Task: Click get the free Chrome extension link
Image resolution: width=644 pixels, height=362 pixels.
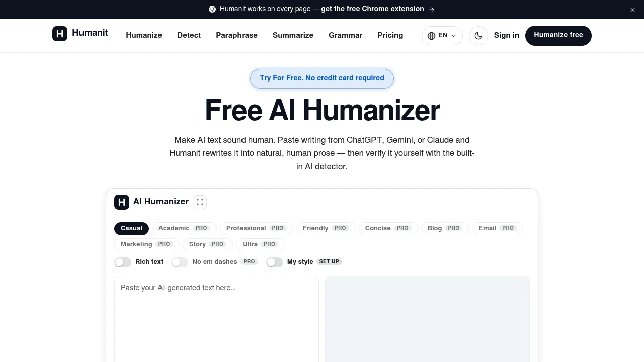Action: point(372,9)
